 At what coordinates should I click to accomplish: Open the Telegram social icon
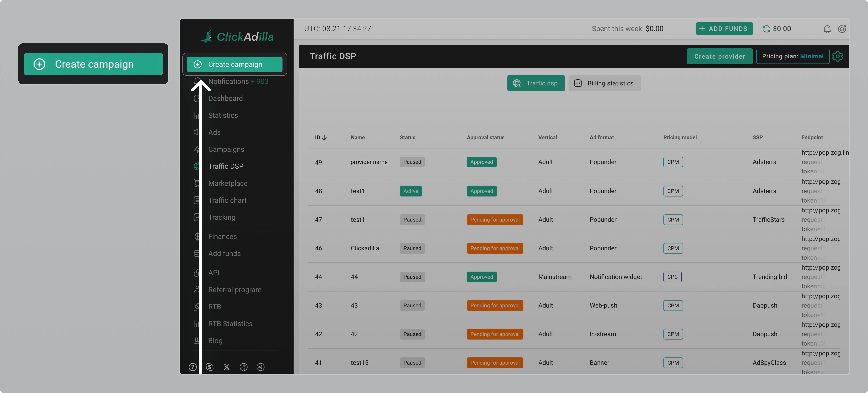(260, 367)
